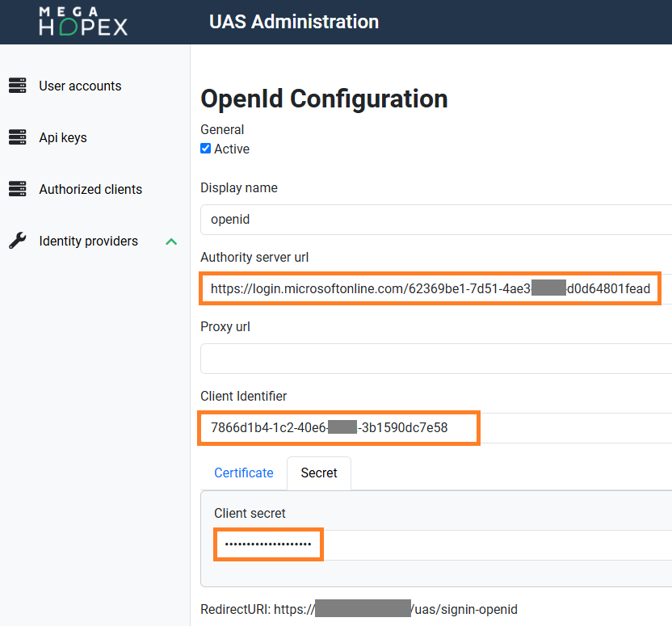Click the UAS Administration header title
This screenshot has height=626, width=672.
294,22
